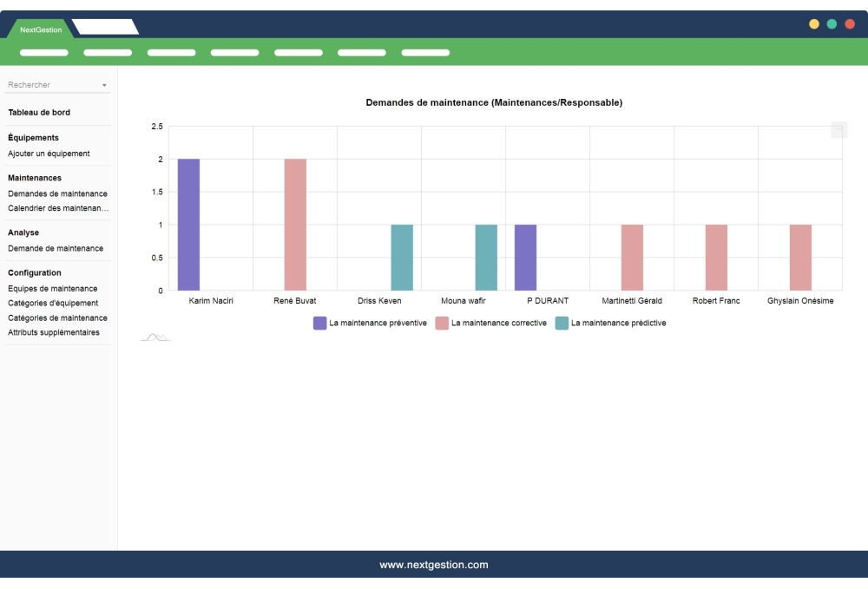Image resolution: width=868 pixels, height=589 pixels.
Task: Select 'Attributs supplémentaires' sidebar entry
Action: [x=54, y=332]
